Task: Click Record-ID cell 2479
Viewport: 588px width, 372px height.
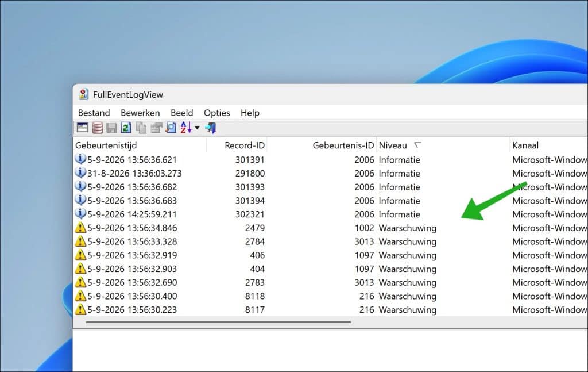Action: [x=255, y=228]
